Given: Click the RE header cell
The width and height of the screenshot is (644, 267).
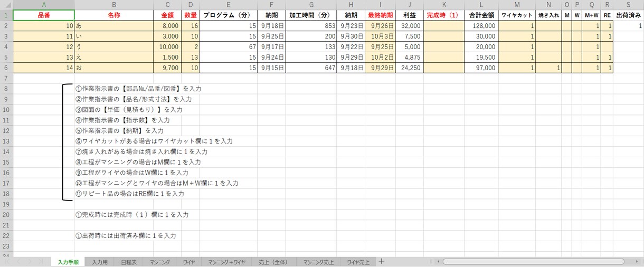Looking at the screenshot, I should [x=608, y=15].
